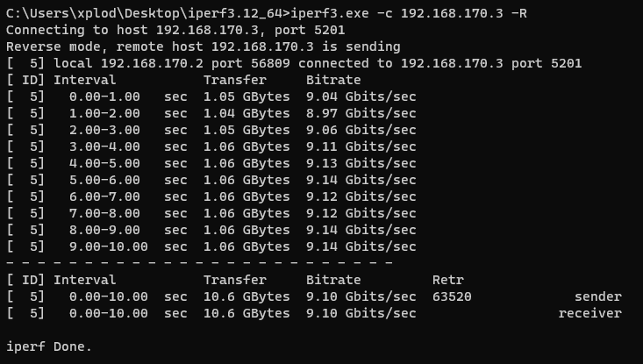Click the 8.97 Gbits/sec bitrate value
Image resolution: width=643 pixels, height=364 pixels.
pos(361,113)
